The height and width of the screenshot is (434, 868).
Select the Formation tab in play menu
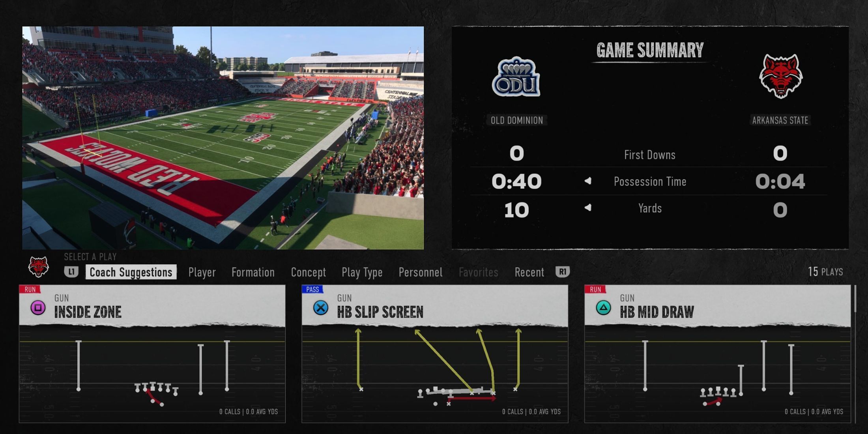pos(253,272)
